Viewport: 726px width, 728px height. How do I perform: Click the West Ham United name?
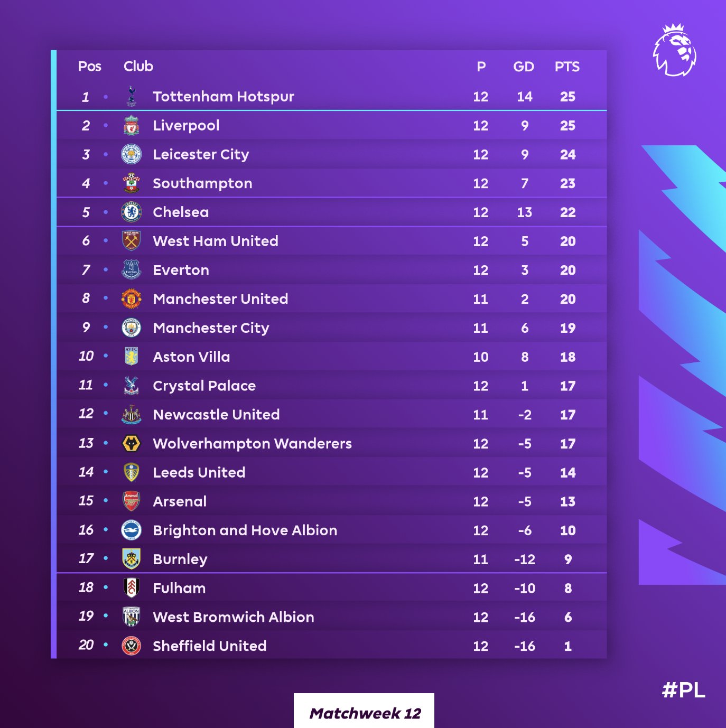click(x=216, y=241)
